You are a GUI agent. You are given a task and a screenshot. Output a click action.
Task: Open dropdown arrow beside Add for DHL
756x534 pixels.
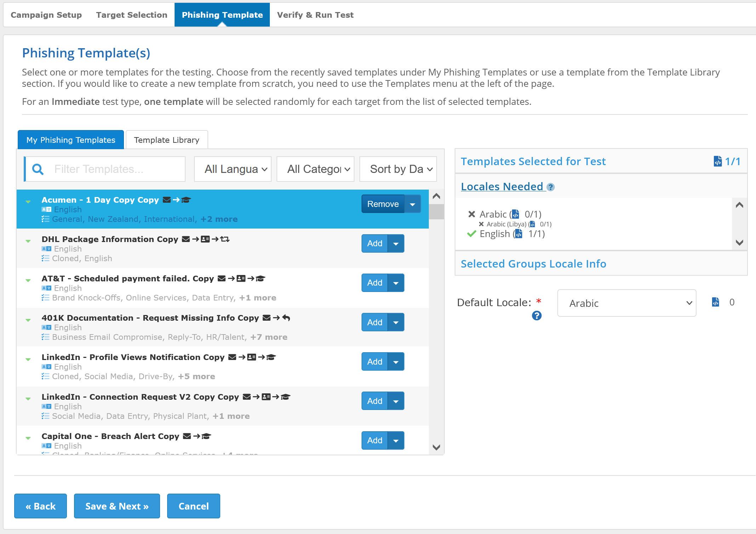point(396,243)
